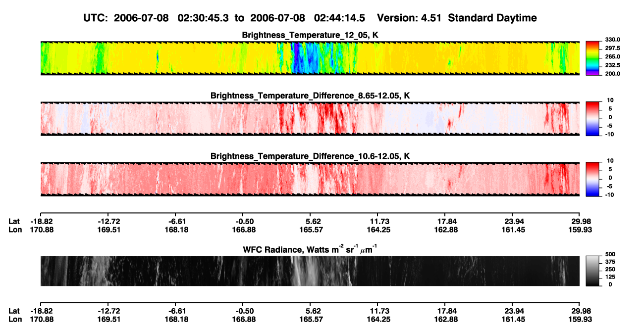Click the 'Lon' label under the WFC Radiance panel
This screenshot has height=330, width=644.
pyautogui.click(x=15, y=320)
